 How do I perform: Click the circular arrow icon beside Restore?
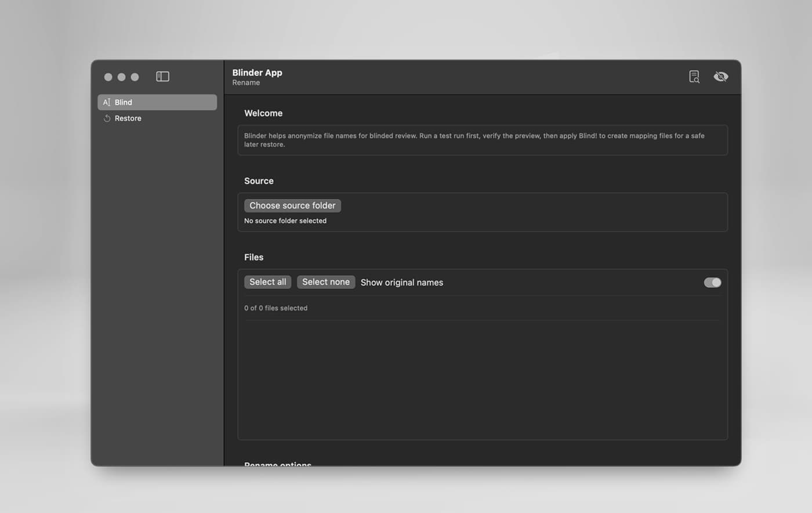[107, 118]
